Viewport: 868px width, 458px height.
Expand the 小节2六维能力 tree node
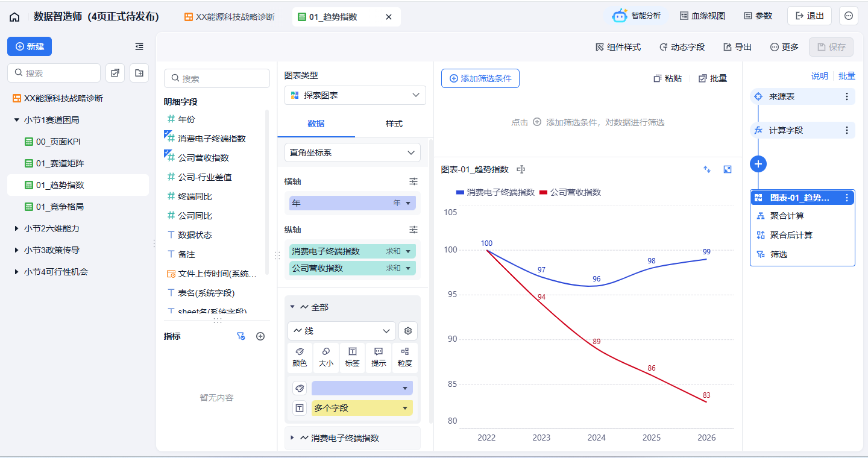coord(16,228)
